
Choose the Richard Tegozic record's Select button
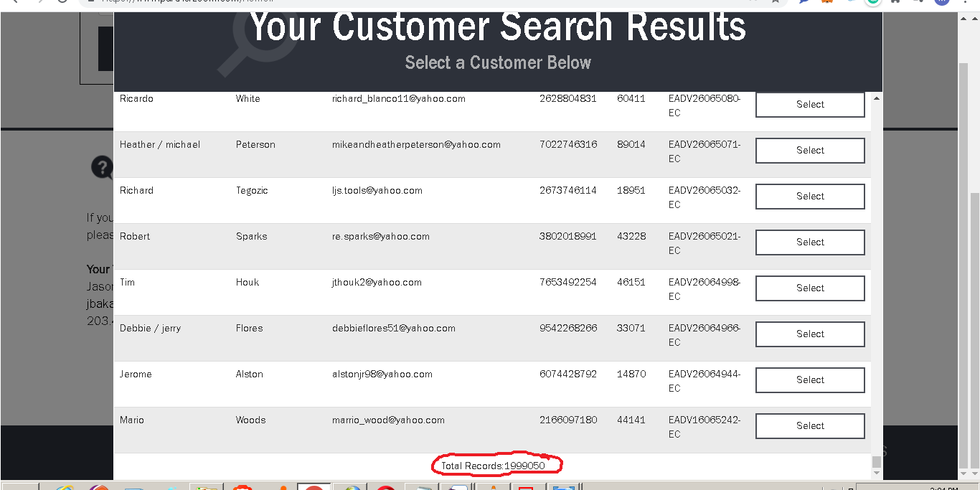click(x=810, y=197)
